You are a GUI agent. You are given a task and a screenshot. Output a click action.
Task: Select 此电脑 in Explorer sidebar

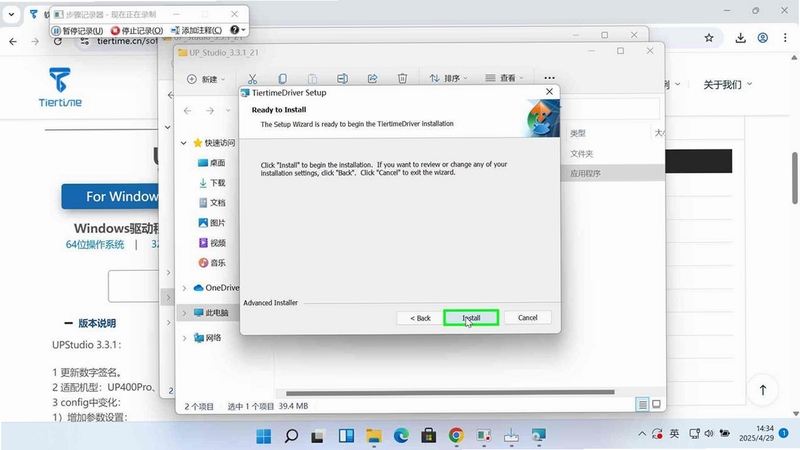pyautogui.click(x=211, y=313)
